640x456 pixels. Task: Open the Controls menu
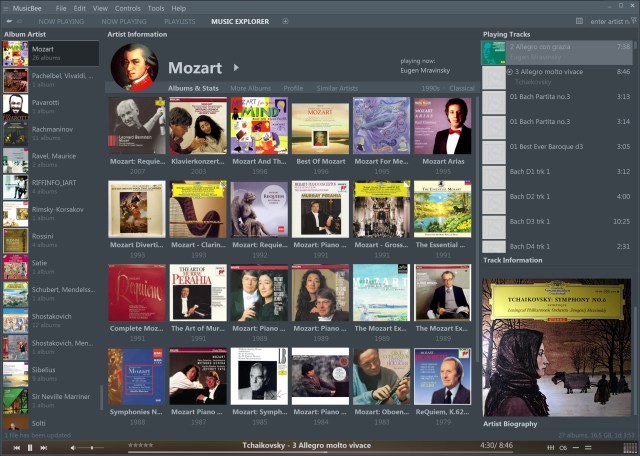coord(127,8)
